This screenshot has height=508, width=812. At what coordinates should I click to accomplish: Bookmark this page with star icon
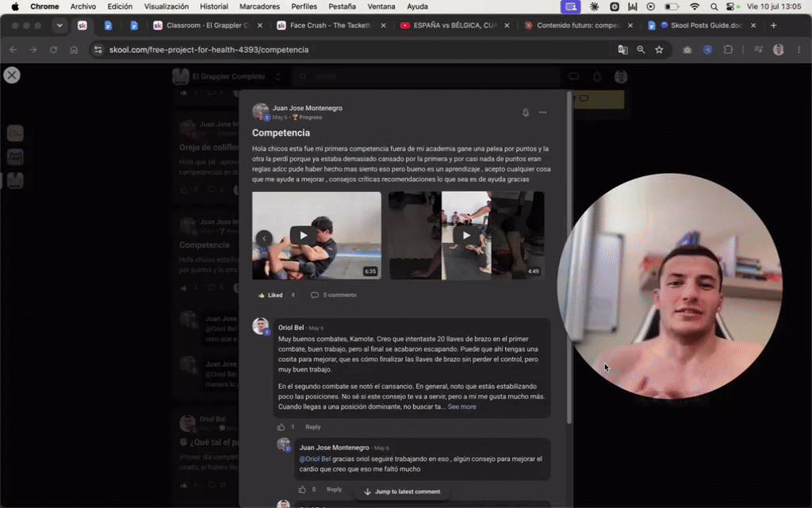[x=659, y=50]
